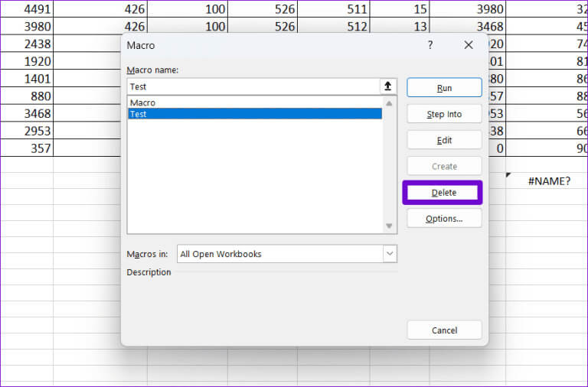The image size is (588, 387).
Task: Select the cell containing 4491
Action: coord(26,9)
